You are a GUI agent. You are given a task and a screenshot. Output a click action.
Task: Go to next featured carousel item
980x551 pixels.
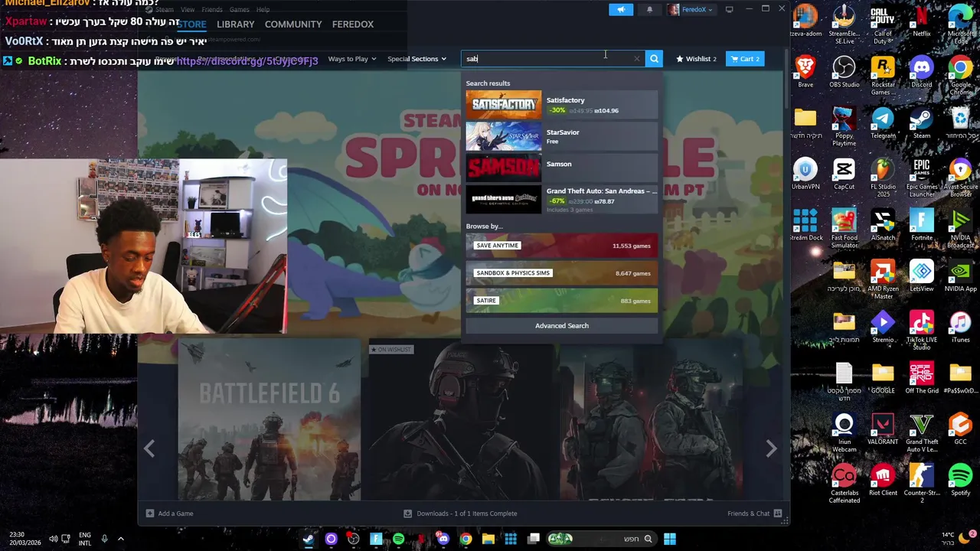coord(771,448)
